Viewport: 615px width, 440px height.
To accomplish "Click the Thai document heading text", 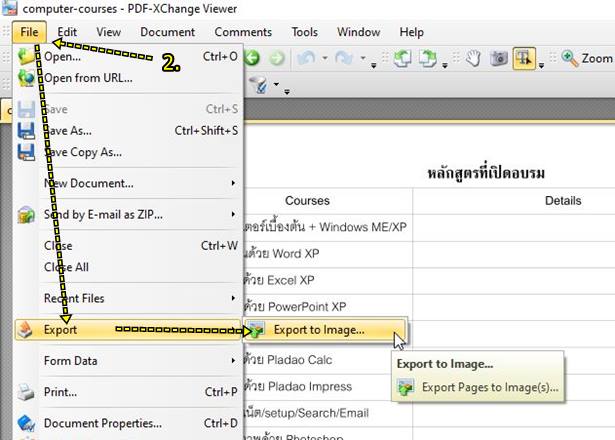I will tap(486, 173).
